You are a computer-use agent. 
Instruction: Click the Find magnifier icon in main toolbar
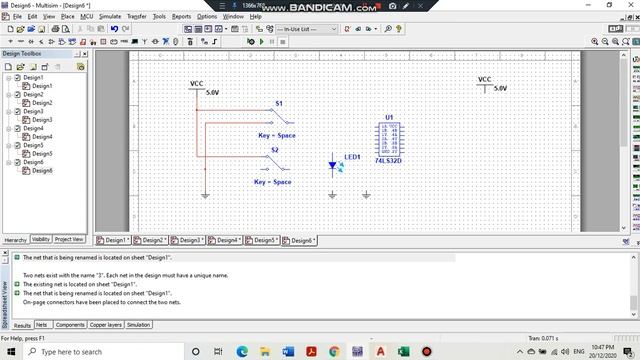pos(388,29)
